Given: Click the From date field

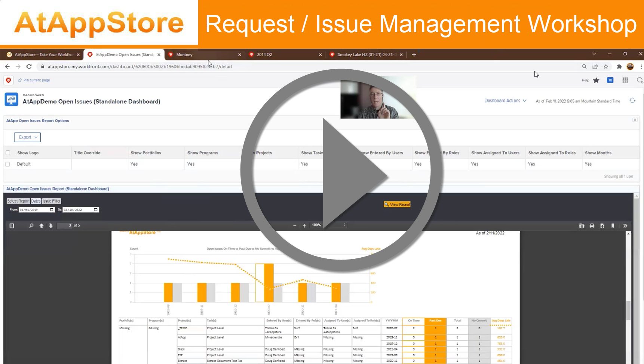Looking at the screenshot, I should pyautogui.click(x=37, y=210).
